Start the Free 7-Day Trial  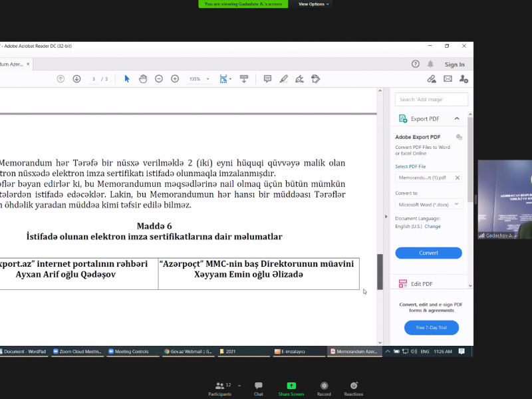tap(431, 328)
